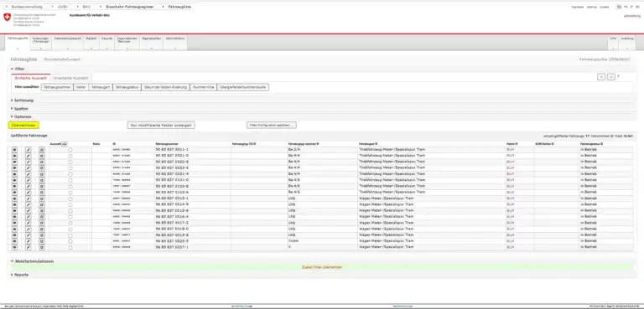Open the Organisationen/Benutzer menu
This screenshot has width=644, height=309.
(127, 43)
